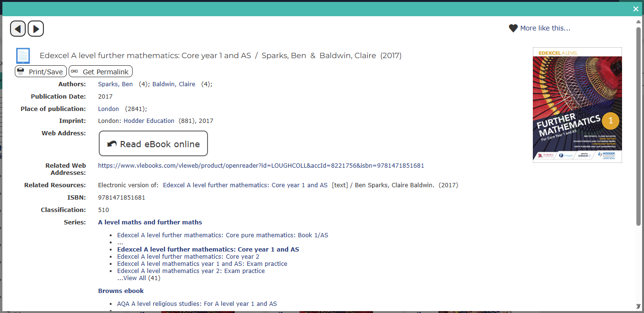Click the vertical scrollbar of the popup
This screenshot has width=644, height=313.
tap(638, 124)
